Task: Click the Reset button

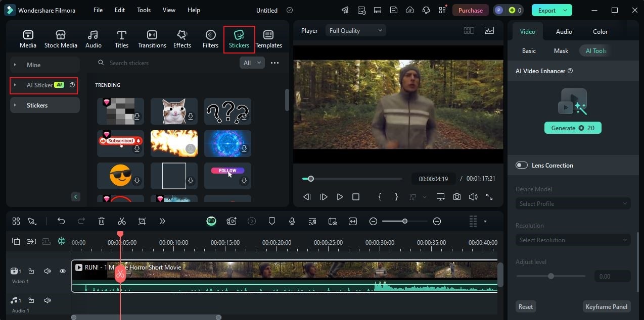Action: [x=526, y=306]
